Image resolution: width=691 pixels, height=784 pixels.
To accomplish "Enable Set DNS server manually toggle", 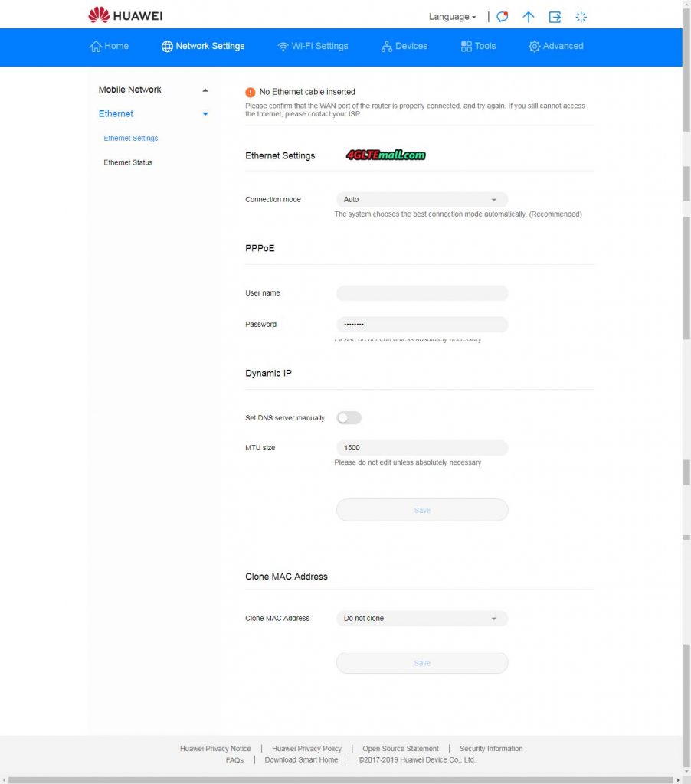I will click(349, 417).
